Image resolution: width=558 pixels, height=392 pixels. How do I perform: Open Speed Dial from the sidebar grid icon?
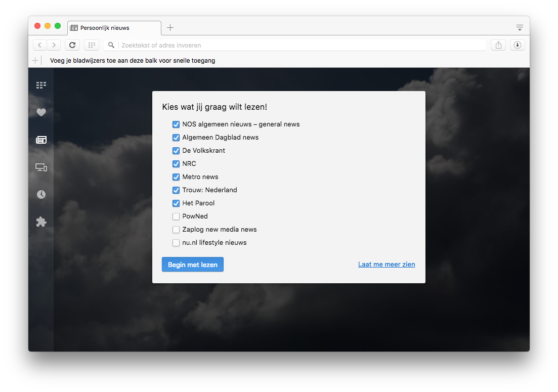point(41,85)
